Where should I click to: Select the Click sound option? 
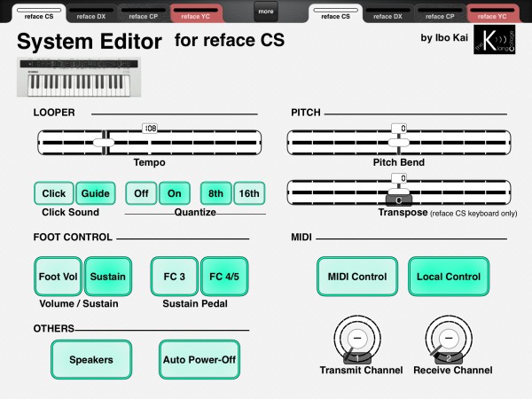click(53, 193)
